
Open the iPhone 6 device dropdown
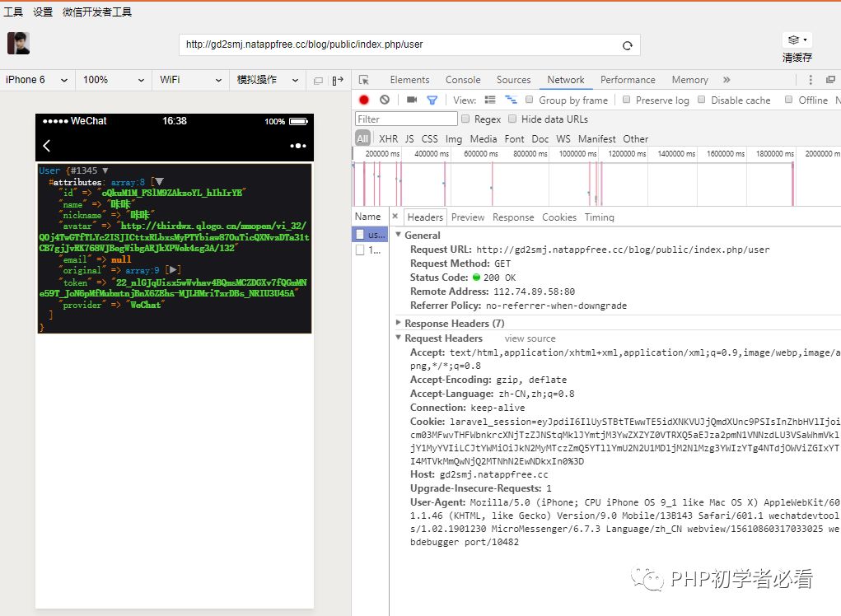(37, 80)
